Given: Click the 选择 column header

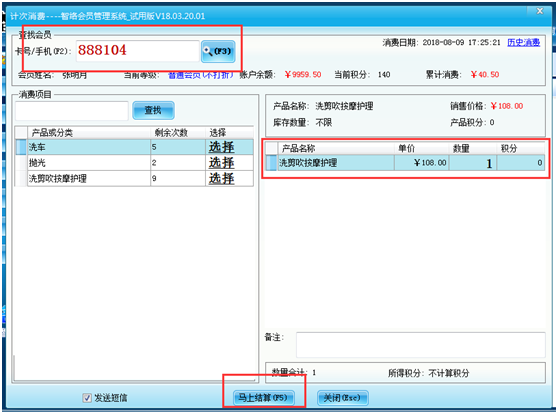Looking at the screenshot, I should (x=229, y=133).
